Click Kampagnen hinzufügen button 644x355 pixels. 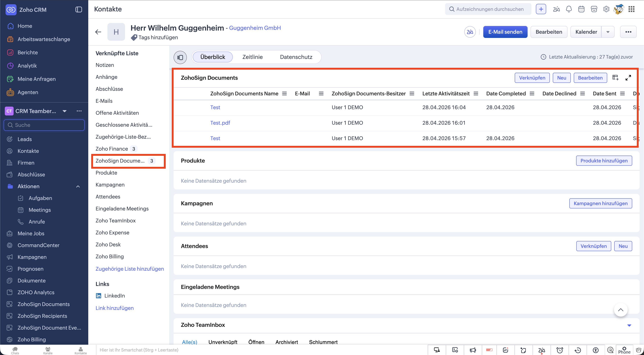click(600, 203)
